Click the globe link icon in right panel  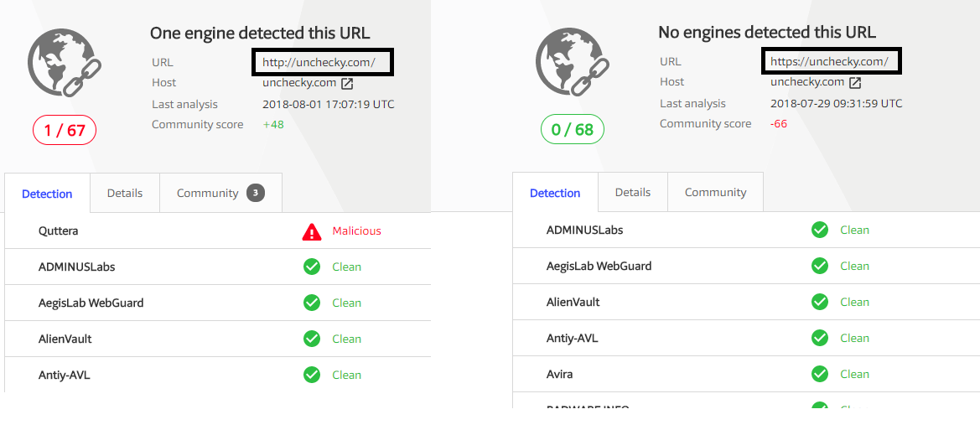(x=573, y=61)
